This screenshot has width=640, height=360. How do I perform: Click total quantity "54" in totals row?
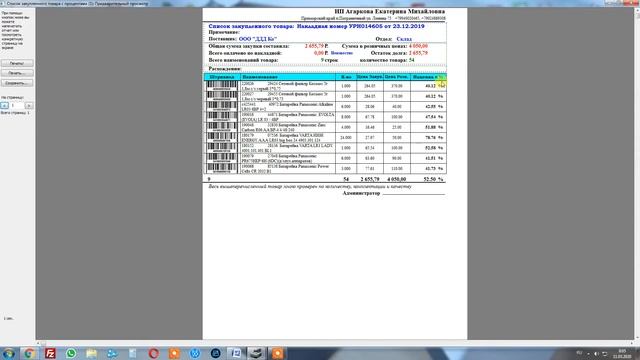point(346,179)
